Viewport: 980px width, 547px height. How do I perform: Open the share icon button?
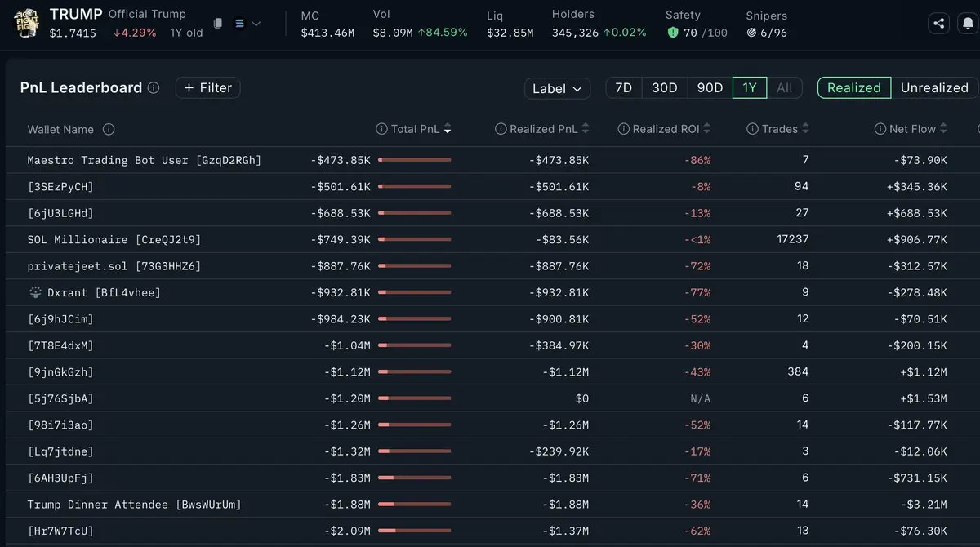[x=938, y=24]
